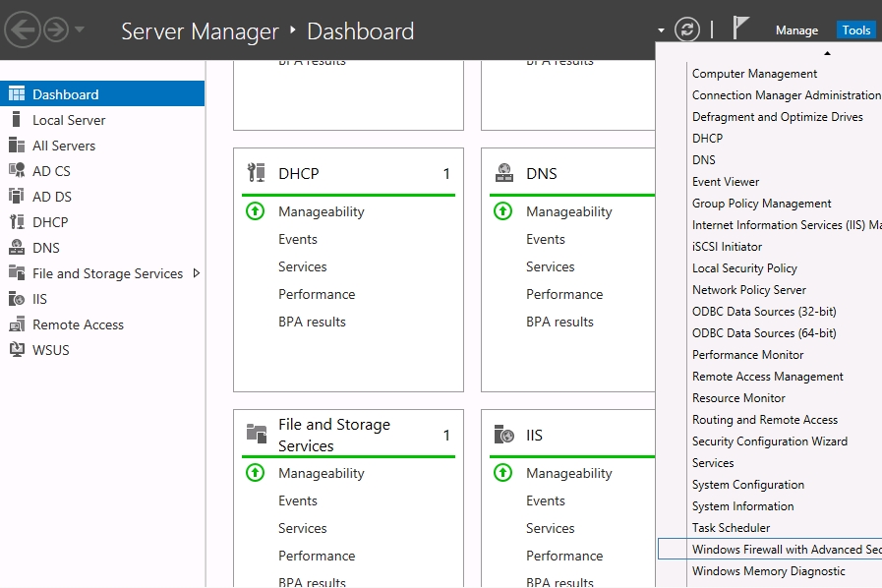
Task: Open the notifications flag icon
Action: [x=741, y=29]
